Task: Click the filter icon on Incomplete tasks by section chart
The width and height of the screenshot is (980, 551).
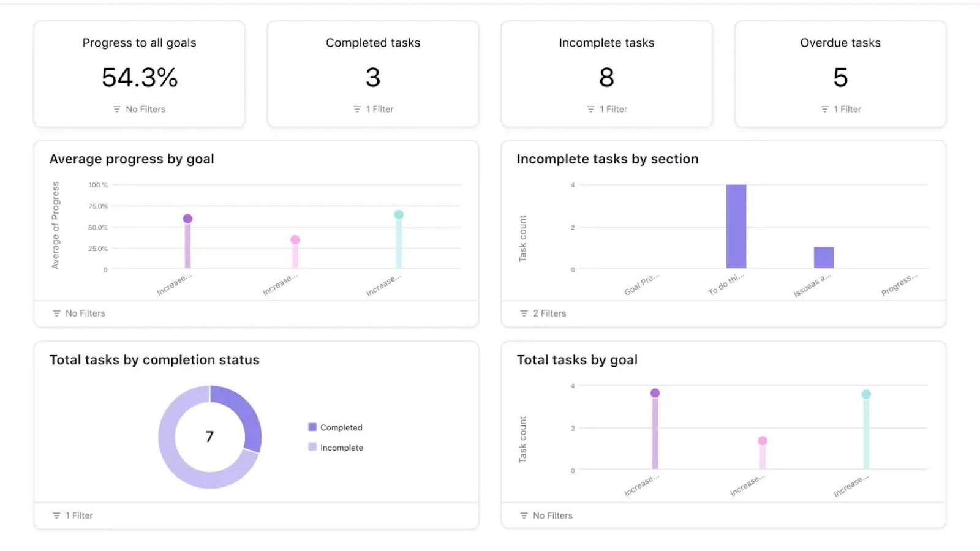Action: click(523, 313)
